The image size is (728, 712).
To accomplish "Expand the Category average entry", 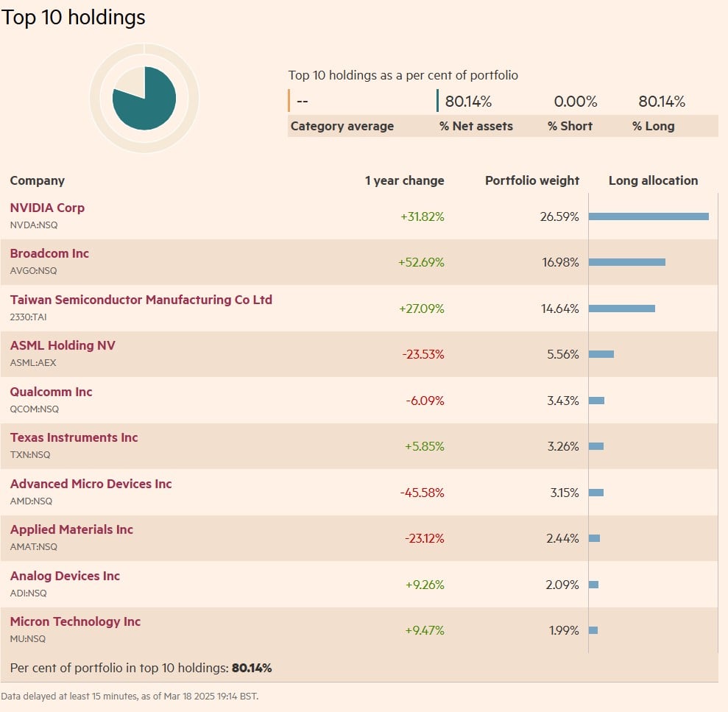I will [342, 126].
